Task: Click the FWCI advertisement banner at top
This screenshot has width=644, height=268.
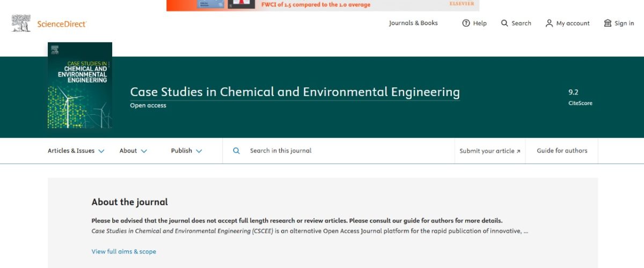Action: coord(323,5)
